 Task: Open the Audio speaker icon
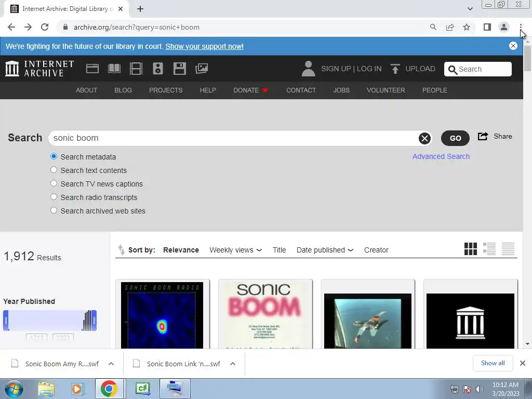tap(158, 69)
